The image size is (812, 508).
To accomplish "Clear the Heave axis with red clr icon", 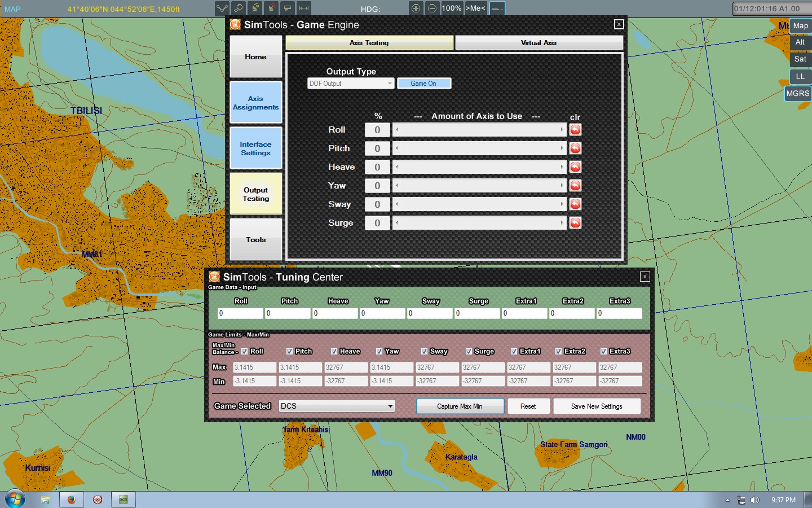I will (575, 167).
